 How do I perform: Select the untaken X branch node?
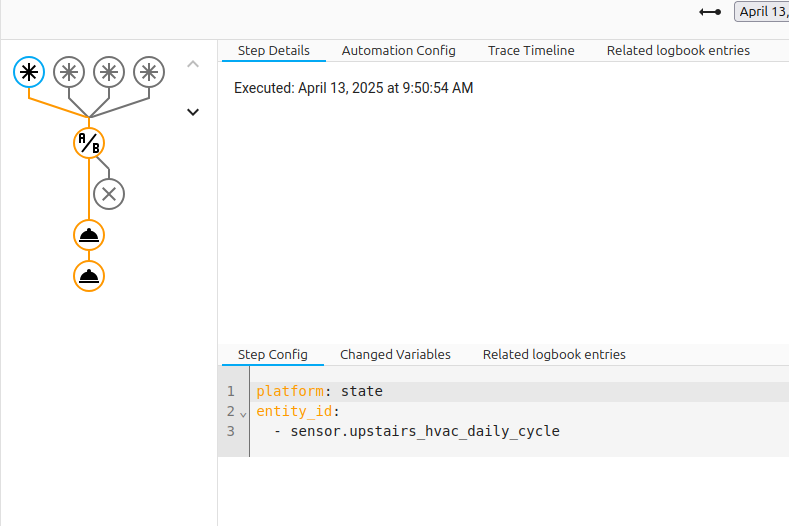pyautogui.click(x=109, y=194)
